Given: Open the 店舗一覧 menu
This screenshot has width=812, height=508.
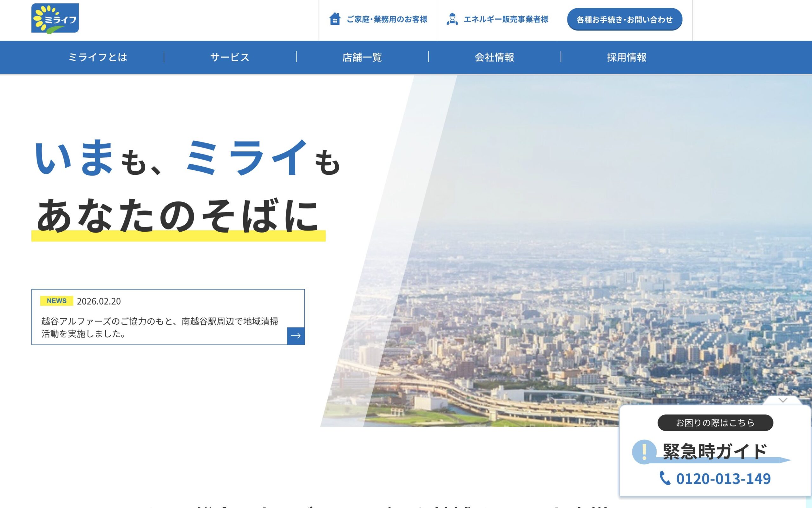Looking at the screenshot, I should pos(362,57).
